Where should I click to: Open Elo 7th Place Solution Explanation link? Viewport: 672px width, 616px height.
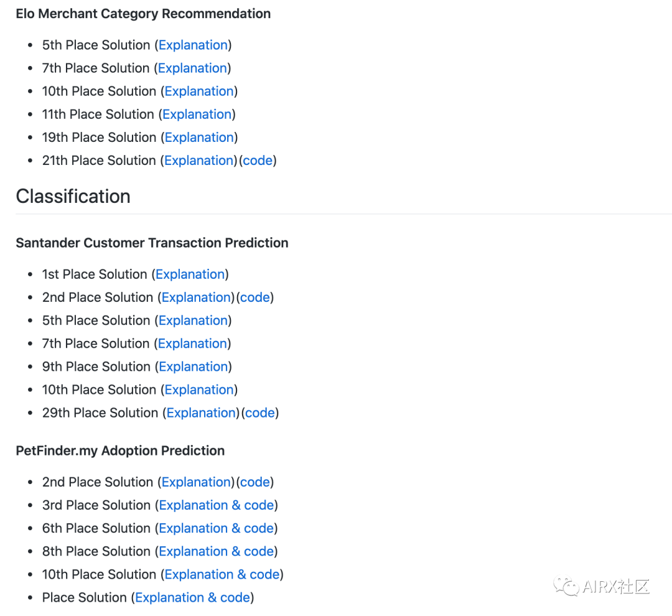click(x=192, y=68)
